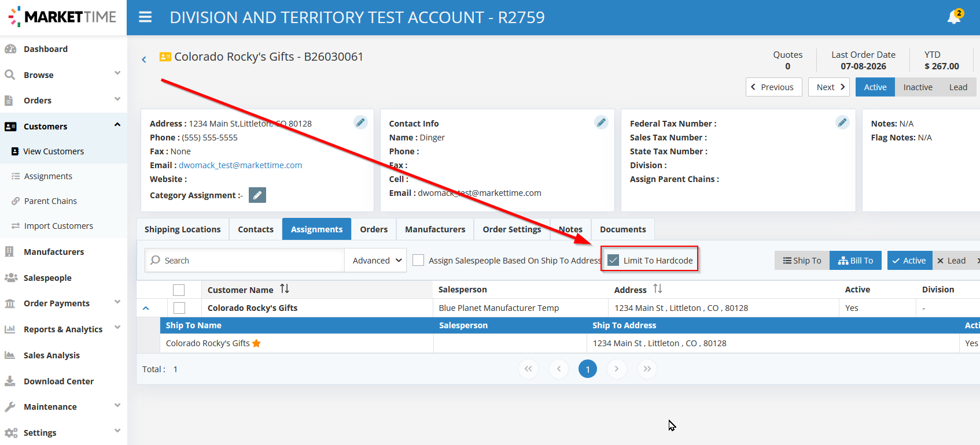Open the Advanced search dropdown
Image resolution: width=980 pixels, height=445 pixels.
tap(377, 261)
